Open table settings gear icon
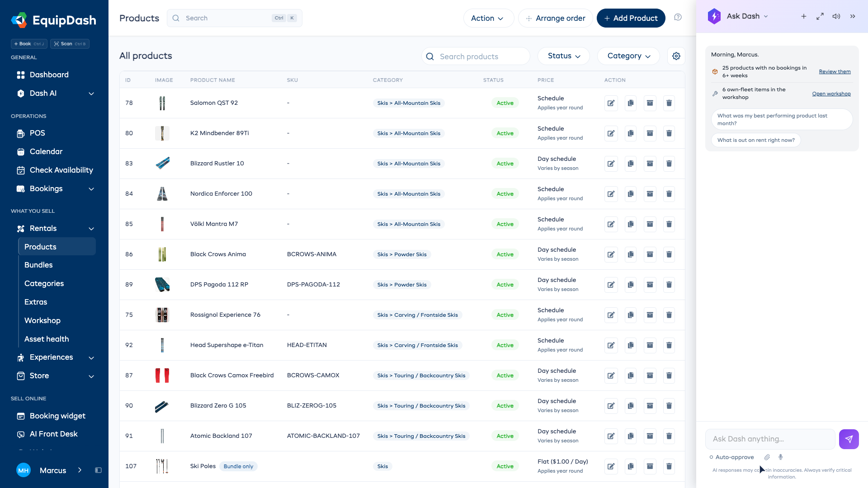This screenshot has height=488, width=868. pos(676,56)
